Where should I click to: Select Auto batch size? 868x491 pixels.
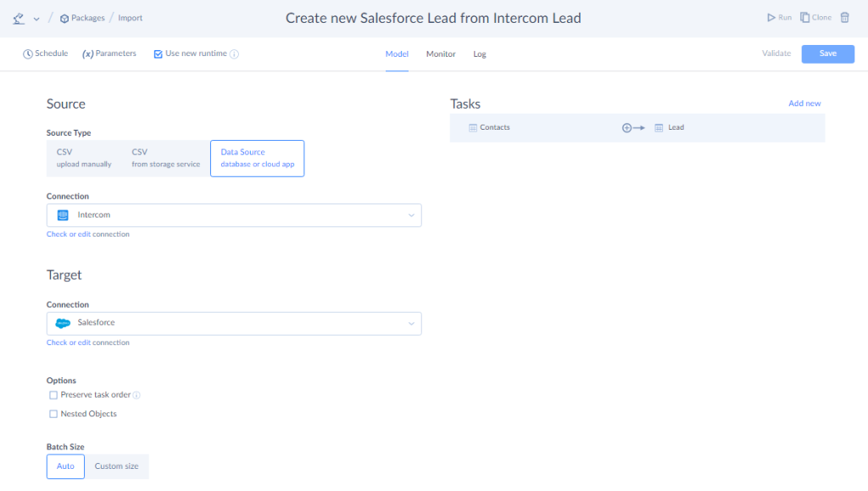[x=65, y=466]
